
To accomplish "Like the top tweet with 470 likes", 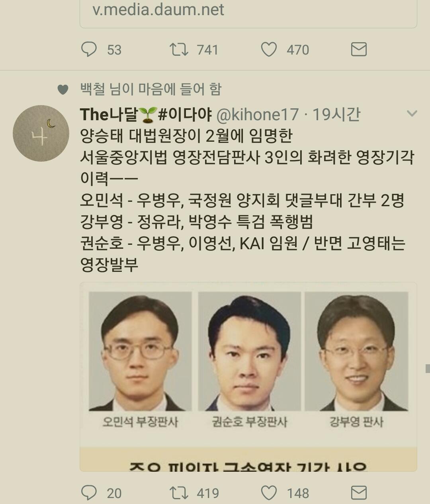I will point(269,50).
